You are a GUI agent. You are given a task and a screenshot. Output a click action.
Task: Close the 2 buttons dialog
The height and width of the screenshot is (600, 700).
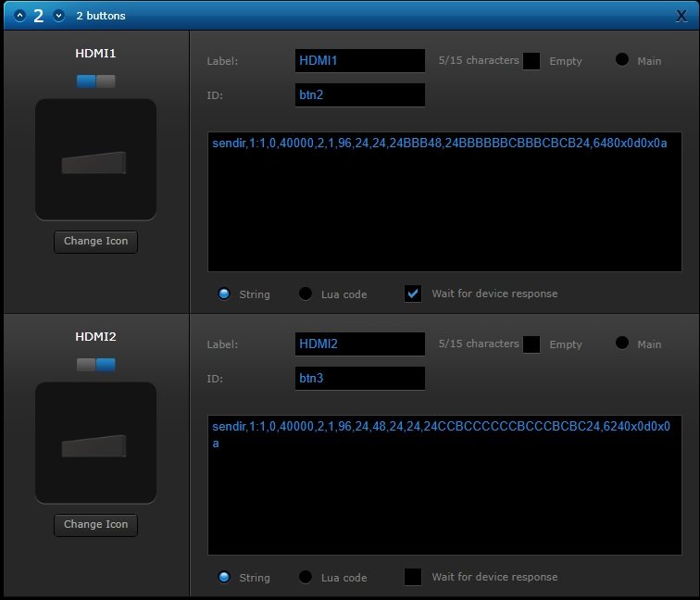point(681,16)
